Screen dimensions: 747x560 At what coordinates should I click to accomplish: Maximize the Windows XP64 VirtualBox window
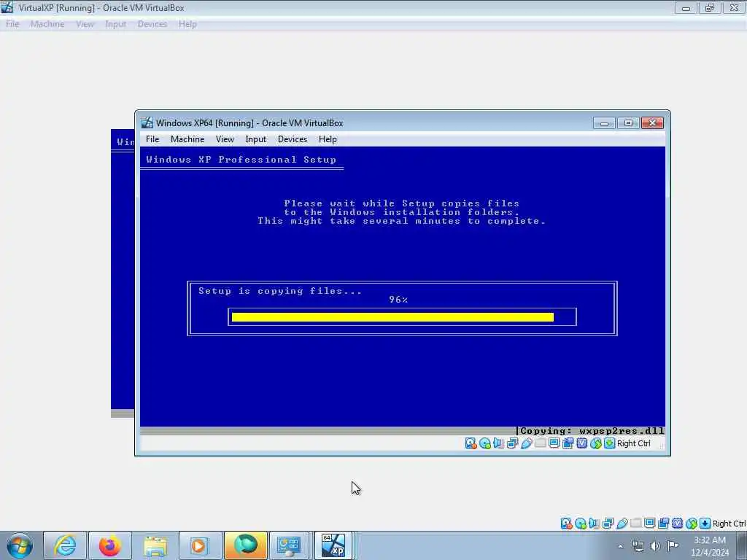click(x=628, y=123)
